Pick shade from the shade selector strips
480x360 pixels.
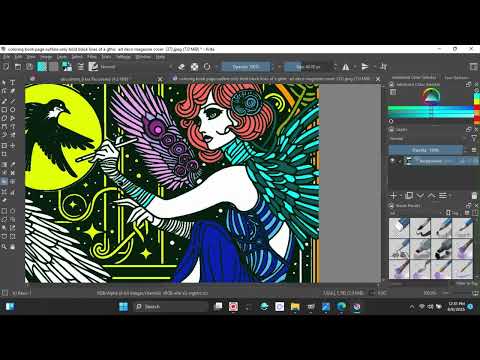coord(431,112)
